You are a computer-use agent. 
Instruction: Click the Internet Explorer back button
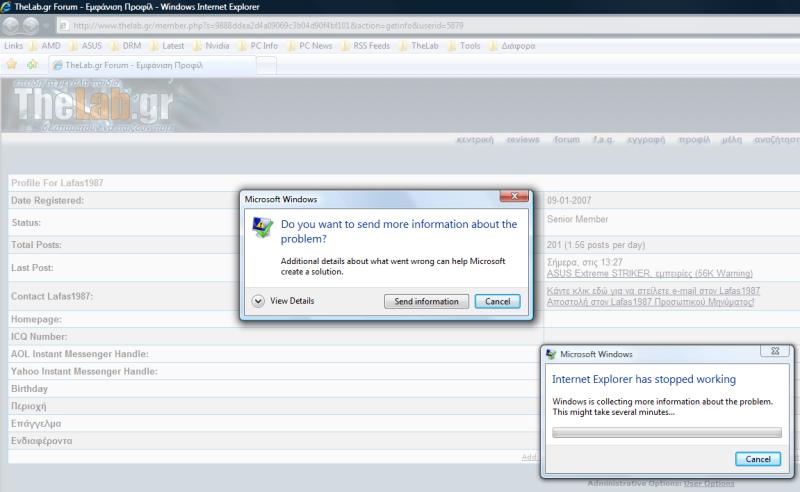(12, 25)
